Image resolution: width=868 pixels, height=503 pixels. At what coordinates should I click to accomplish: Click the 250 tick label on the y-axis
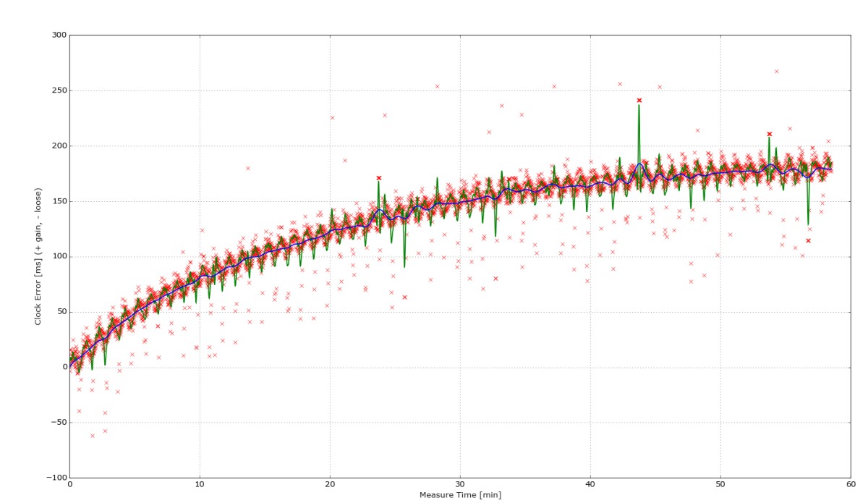(58, 90)
